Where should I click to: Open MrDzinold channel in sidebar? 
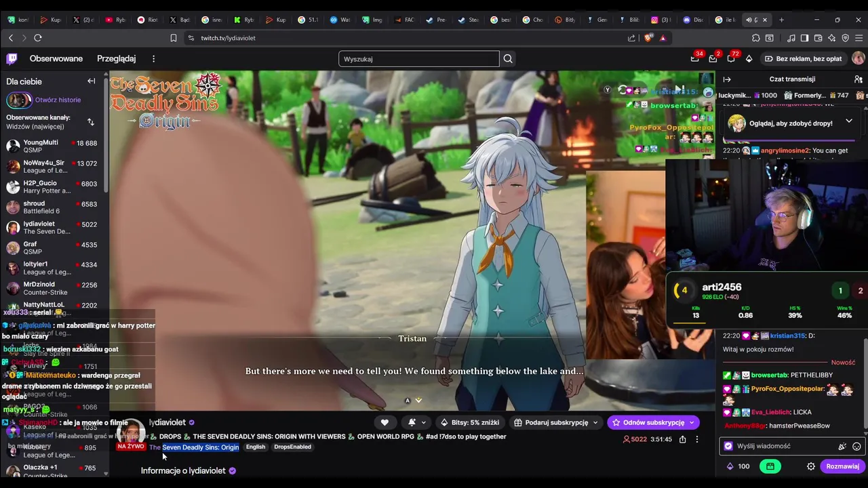tap(53, 288)
